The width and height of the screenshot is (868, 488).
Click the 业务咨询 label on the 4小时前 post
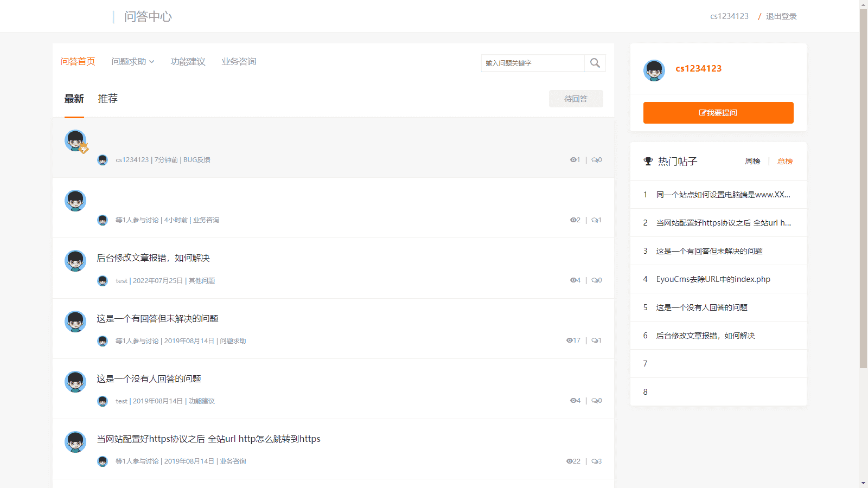click(206, 220)
